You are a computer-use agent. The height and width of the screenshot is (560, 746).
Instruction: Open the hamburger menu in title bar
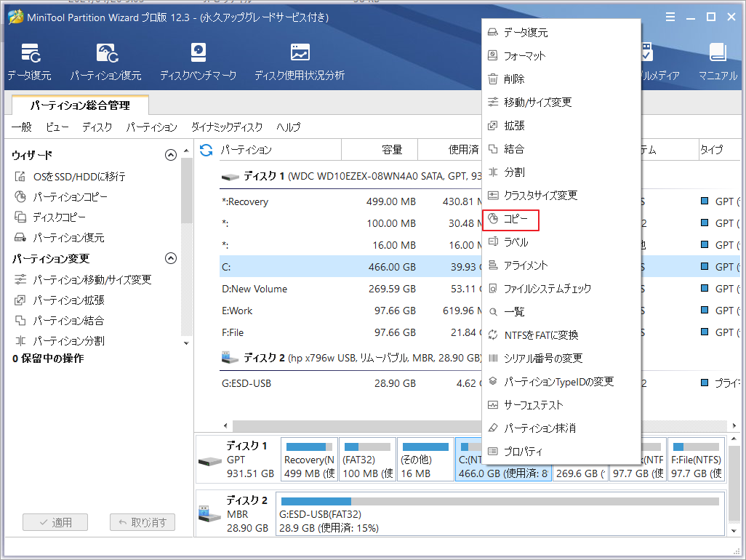[x=670, y=17]
